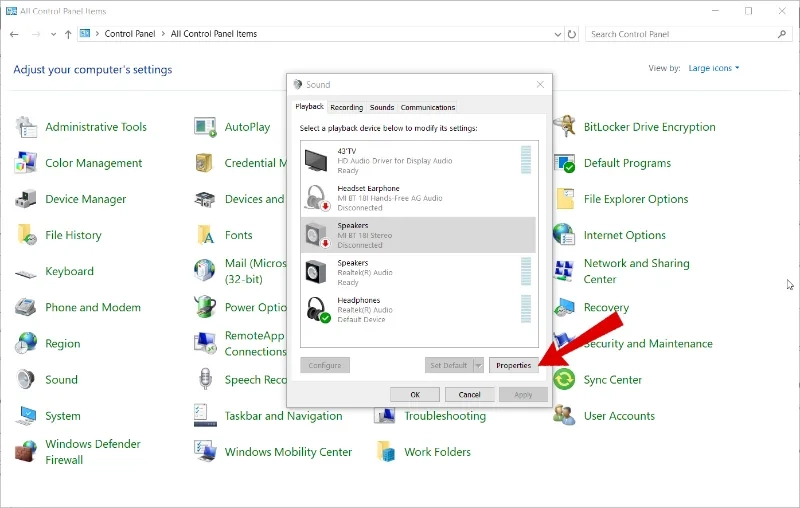Image resolution: width=800 pixels, height=508 pixels.
Task: Open the Set Default dropdown arrow
Action: [479, 365]
